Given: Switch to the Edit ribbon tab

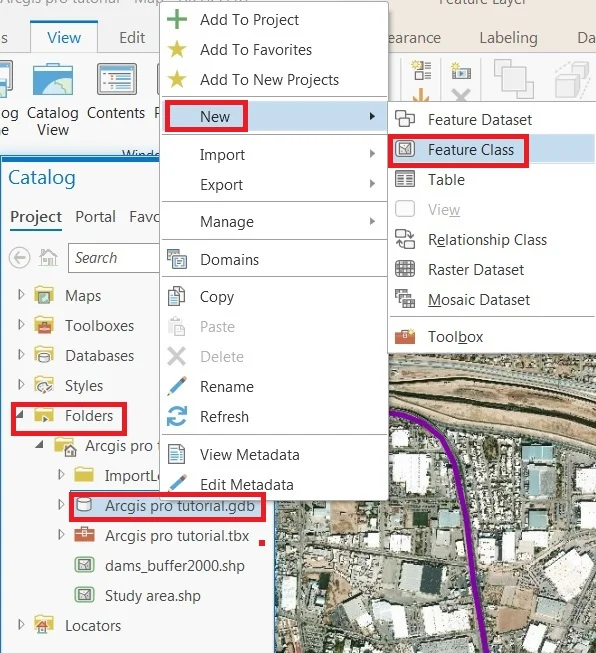Looking at the screenshot, I should tap(132, 37).
